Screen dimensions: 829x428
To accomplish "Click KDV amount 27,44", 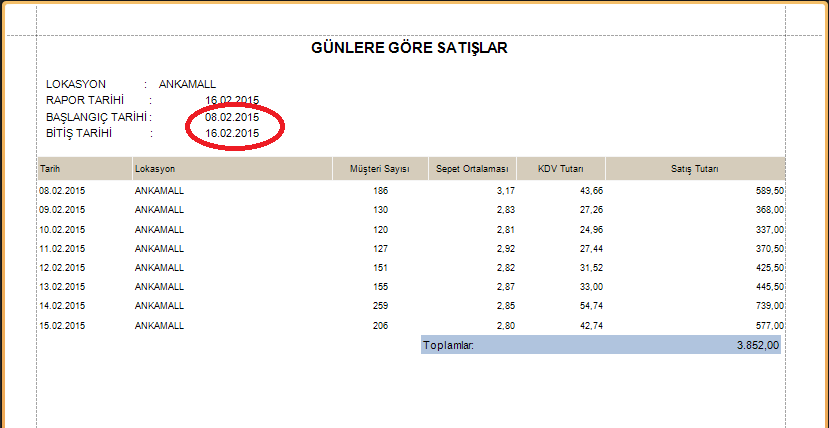I will [x=592, y=248].
